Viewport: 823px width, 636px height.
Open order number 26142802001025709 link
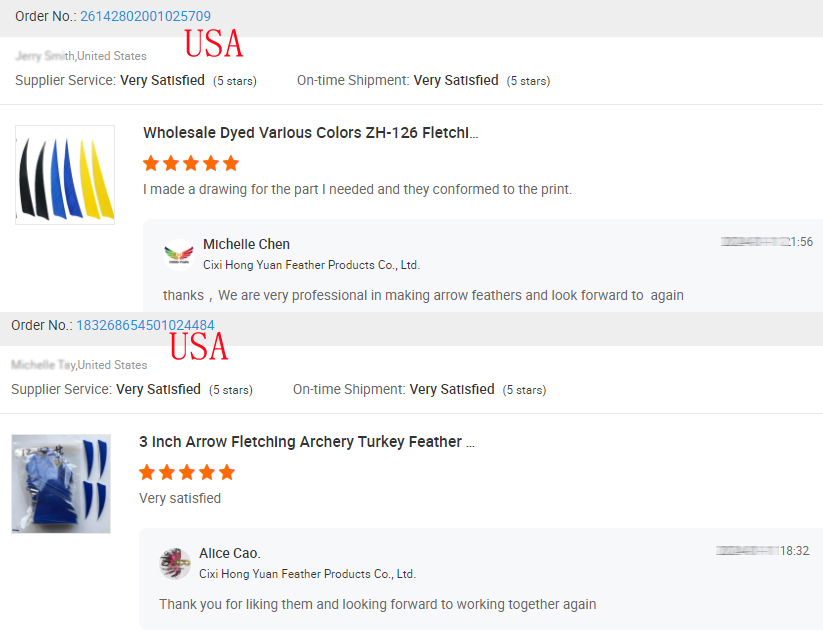tap(143, 16)
